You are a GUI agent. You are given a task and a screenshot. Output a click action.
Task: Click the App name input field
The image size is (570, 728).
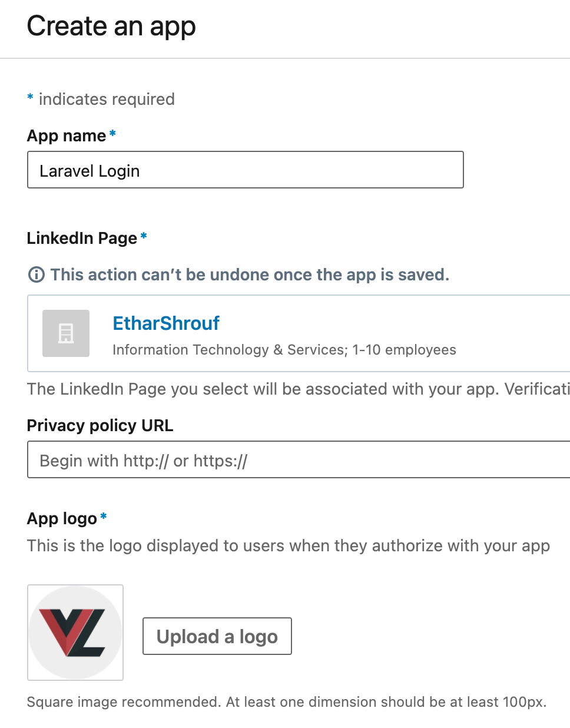(x=246, y=170)
